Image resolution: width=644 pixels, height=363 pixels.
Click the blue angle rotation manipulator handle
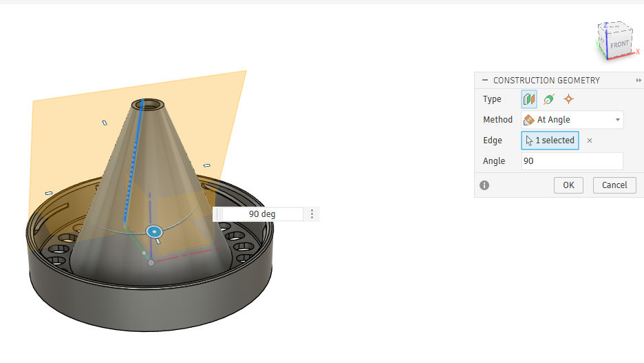coord(154,232)
